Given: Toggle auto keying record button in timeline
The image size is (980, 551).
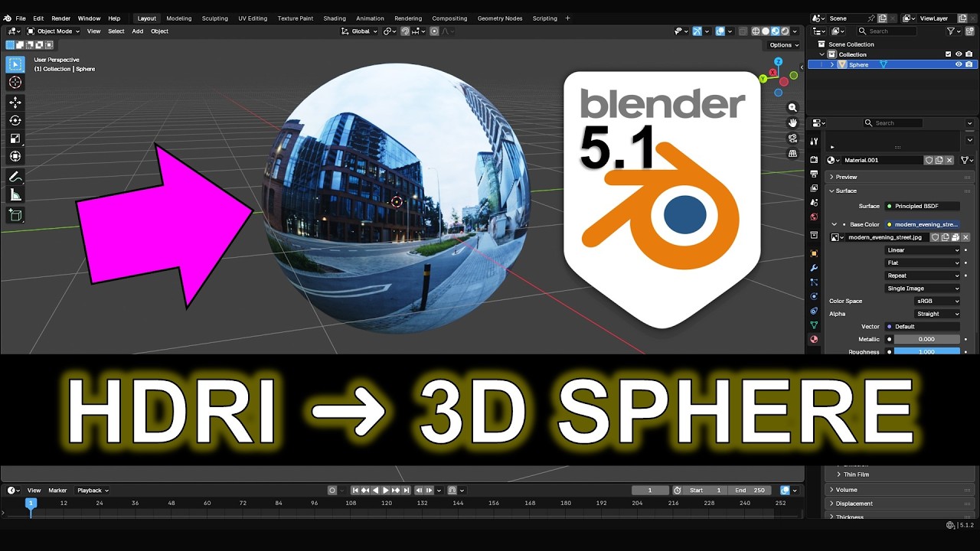Looking at the screenshot, I should click(332, 491).
